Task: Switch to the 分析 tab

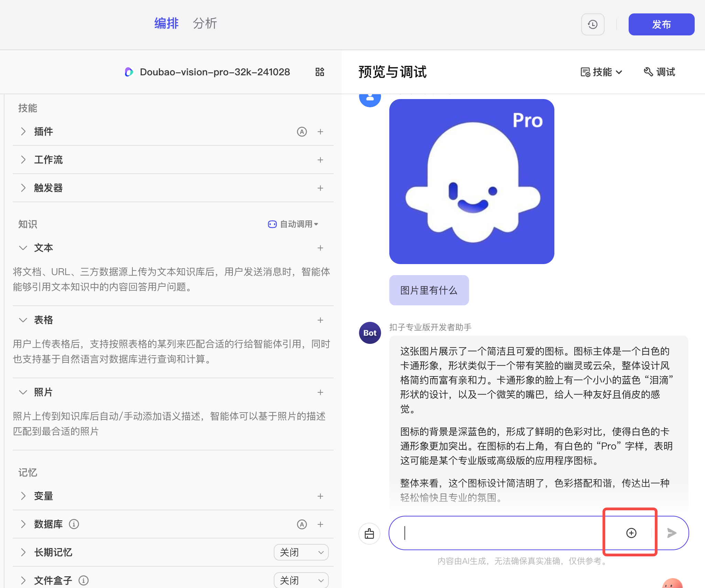Action: (x=205, y=23)
